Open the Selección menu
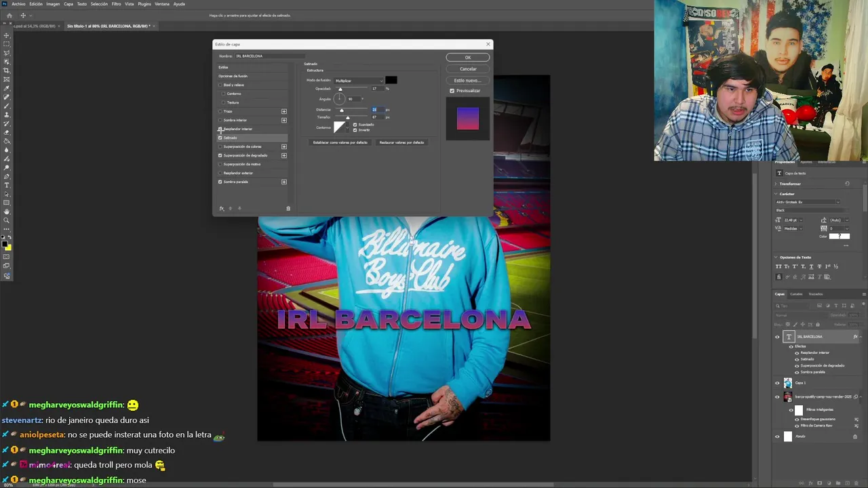Image resolution: width=868 pixels, height=488 pixels. 99,4
